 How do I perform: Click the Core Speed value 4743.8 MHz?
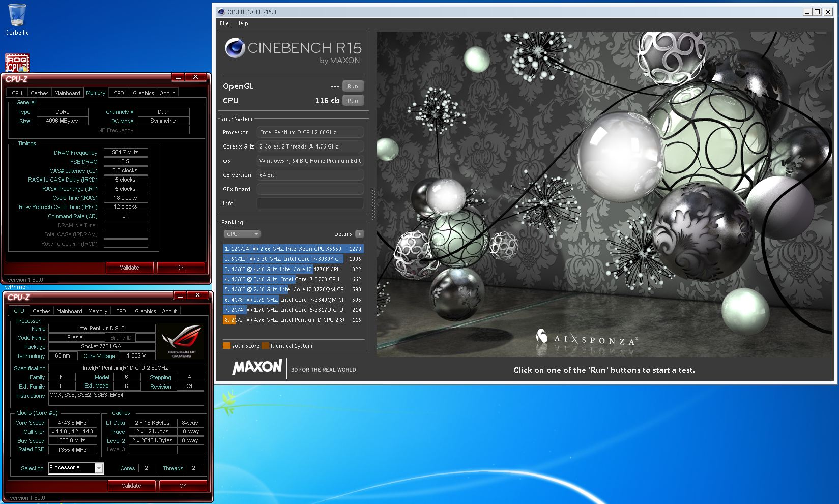tap(72, 423)
